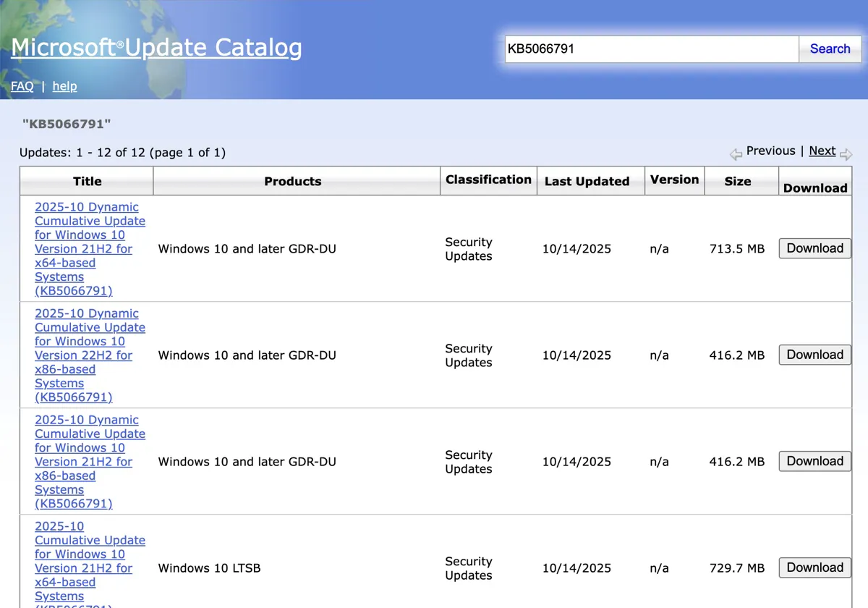Click the Next link to go forward
Screen dimensions: 868x608
click(x=822, y=151)
